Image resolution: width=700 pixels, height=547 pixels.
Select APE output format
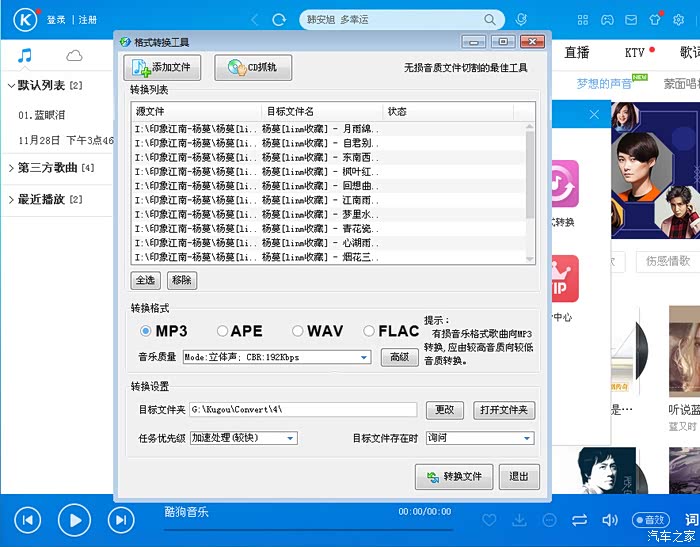[x=222, y=331]
